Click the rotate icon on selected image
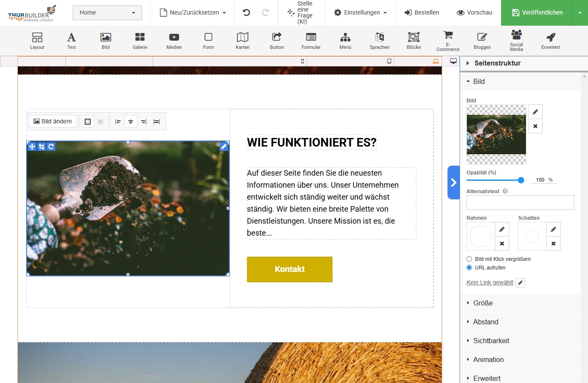This screenshot has width=588, height=383. click(x=51, y=147)
